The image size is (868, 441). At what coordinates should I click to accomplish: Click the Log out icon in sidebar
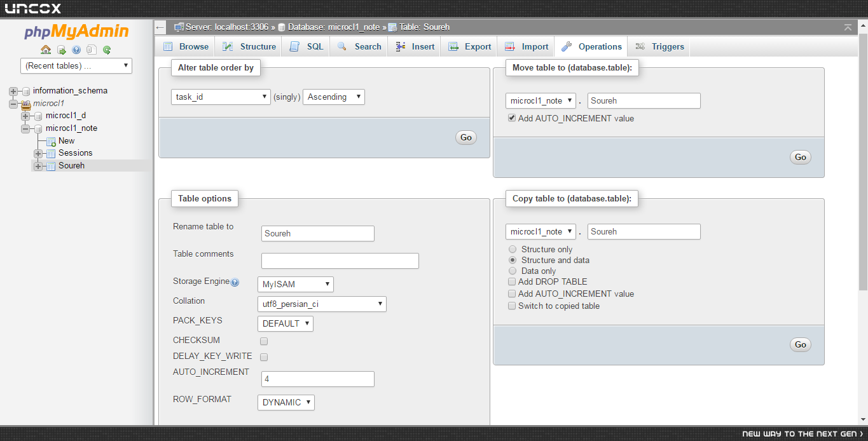click(x=61, y=50)
